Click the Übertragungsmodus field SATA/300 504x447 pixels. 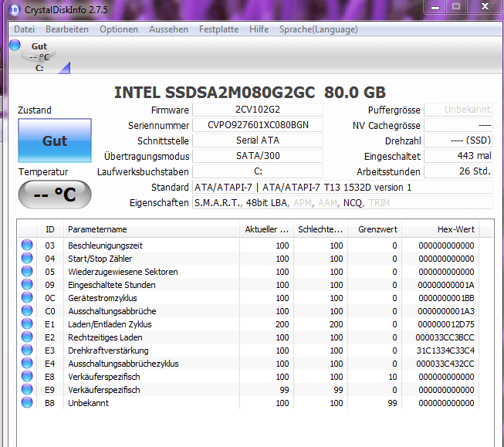pyautogui.click(x=258, y=156)
